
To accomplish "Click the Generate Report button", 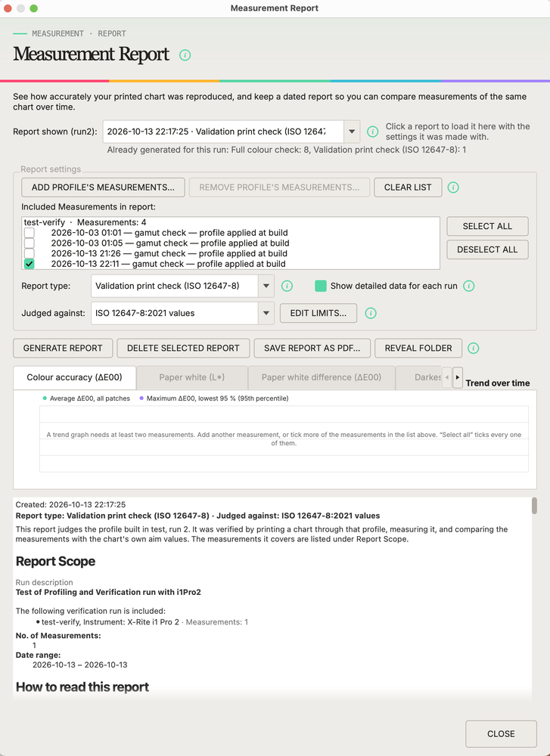I will coord(63,348).
